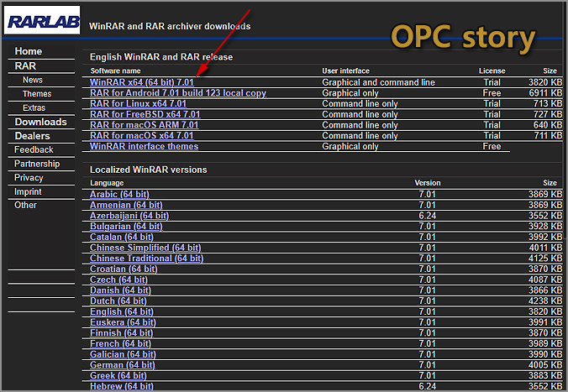Click the 'Software name' column header
The width and height of the screenshot is (568, 392).
[x=115, y=71]
